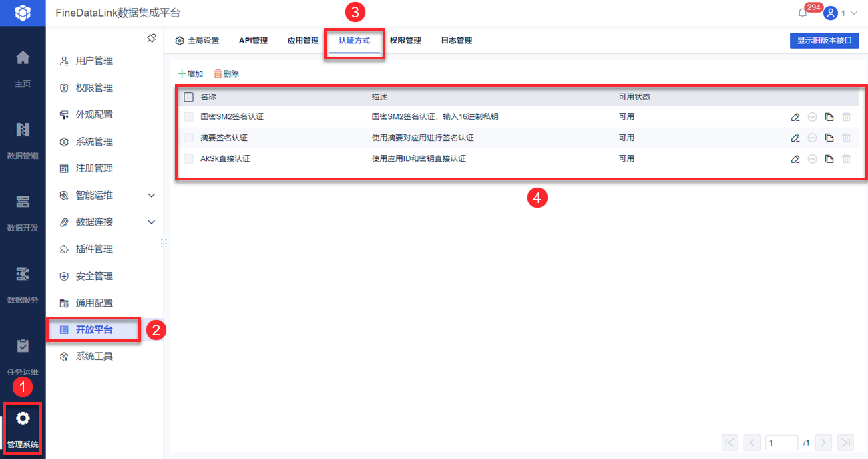Image resolution: width=868 pixels, height=459 pixels.
Task: Expand the 数据连接 submenu arrow
Action: (152, 222)
